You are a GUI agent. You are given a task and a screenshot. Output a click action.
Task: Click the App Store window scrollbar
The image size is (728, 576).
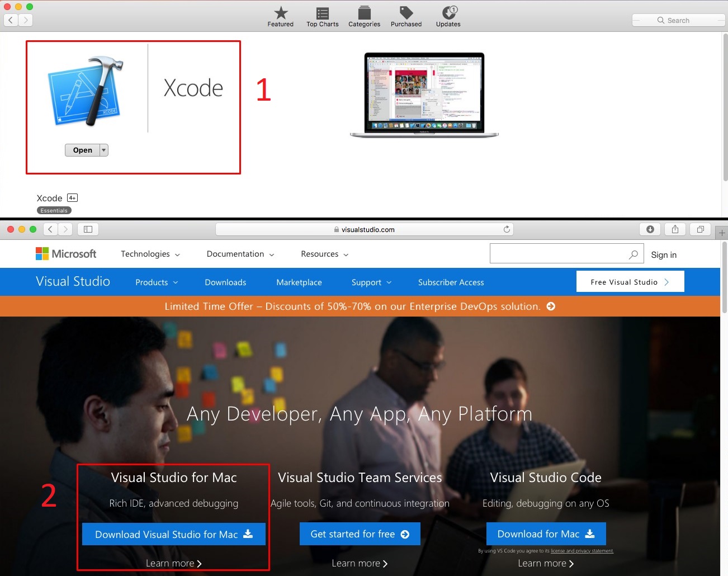725,107
